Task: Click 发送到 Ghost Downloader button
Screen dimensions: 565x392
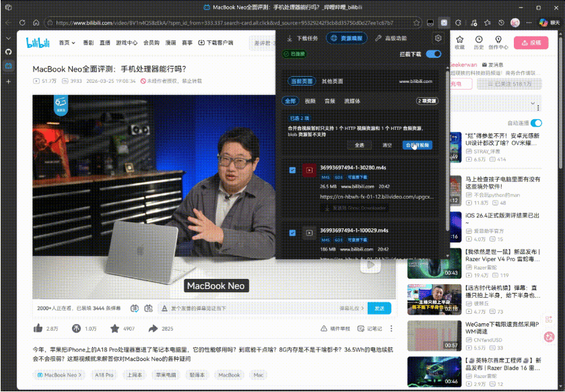Action: pyautogui.click(x=355, y=208)
